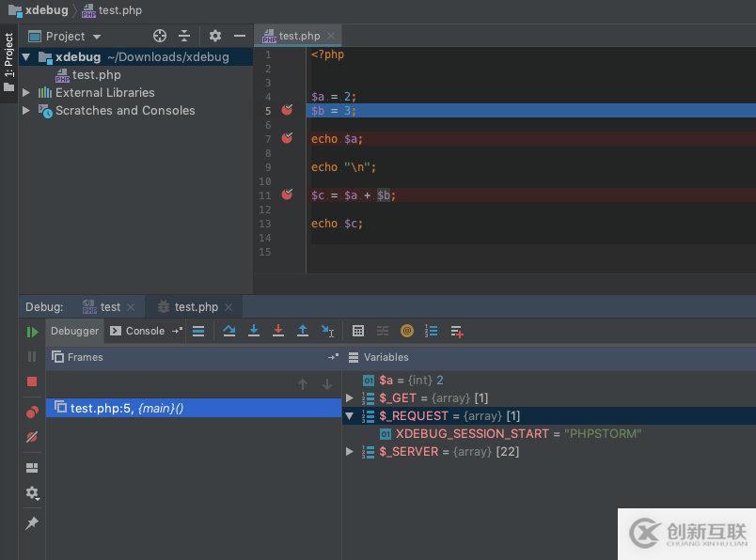Toggle Mute Breakpoints in debug sidebar
Screen dimensions: 756x560
(32, 437)
